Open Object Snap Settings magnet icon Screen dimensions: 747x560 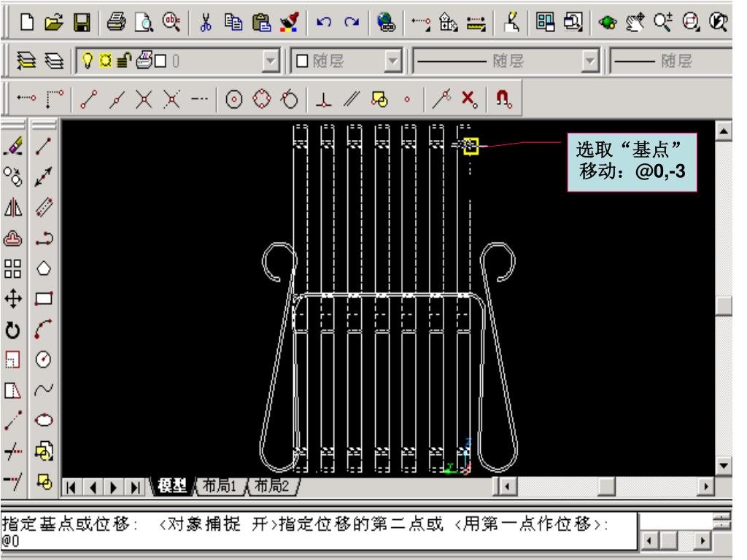pyautogui.click(x=503, y=99)
